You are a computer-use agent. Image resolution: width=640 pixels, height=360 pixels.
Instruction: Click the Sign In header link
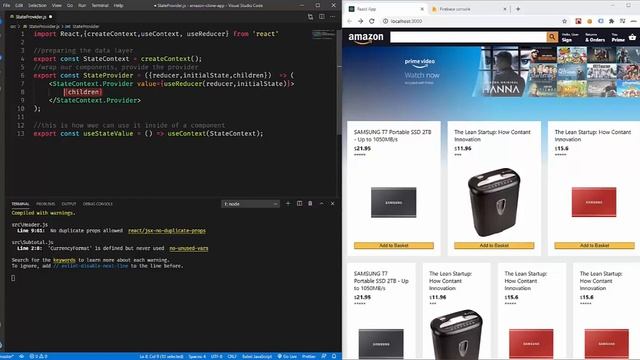pyautogui.click(x=570, y=38)
